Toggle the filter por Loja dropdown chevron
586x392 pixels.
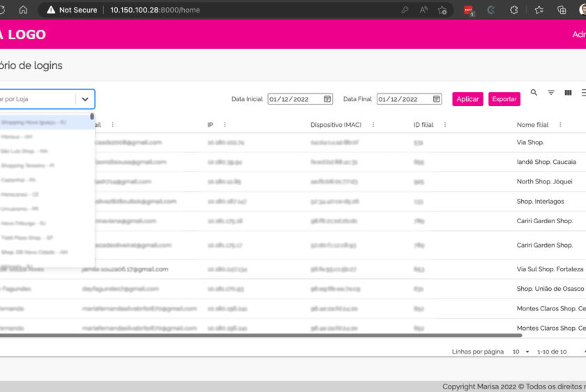pyautogui.click(x=85, y=100)
